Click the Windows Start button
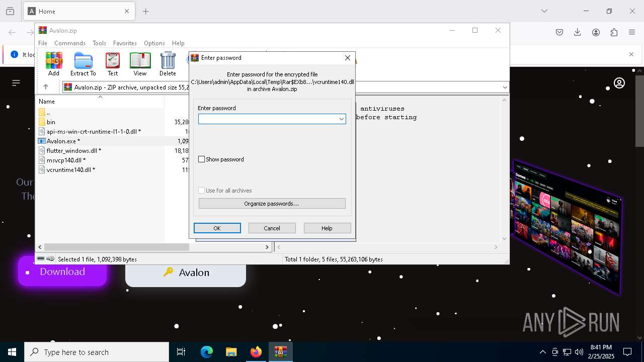Viewport: 644px width, 362px height. point(12,352)
